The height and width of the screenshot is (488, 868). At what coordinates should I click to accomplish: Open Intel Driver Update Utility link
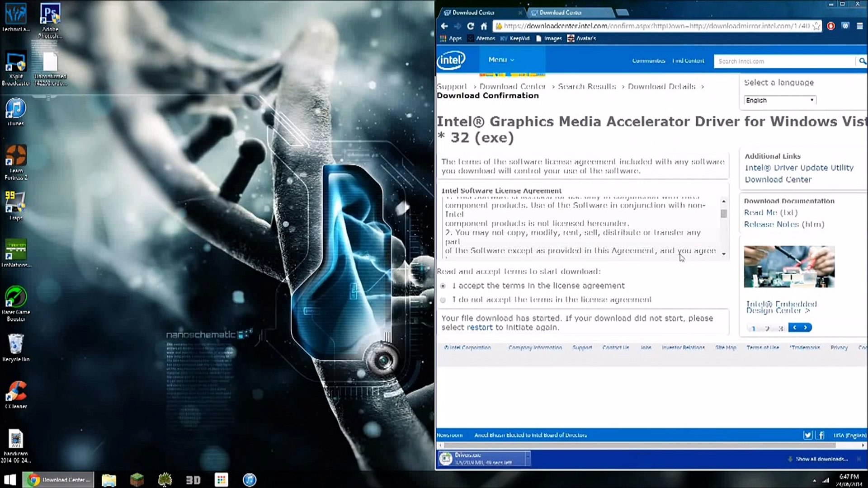[799, 168]
